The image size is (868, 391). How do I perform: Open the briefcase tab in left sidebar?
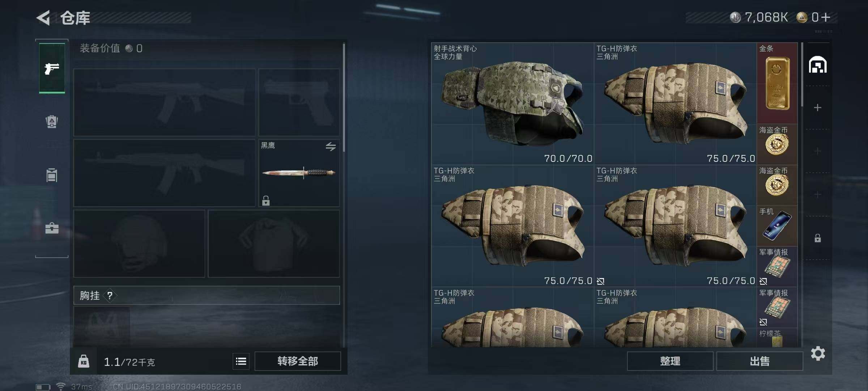[x=52, y=228]
